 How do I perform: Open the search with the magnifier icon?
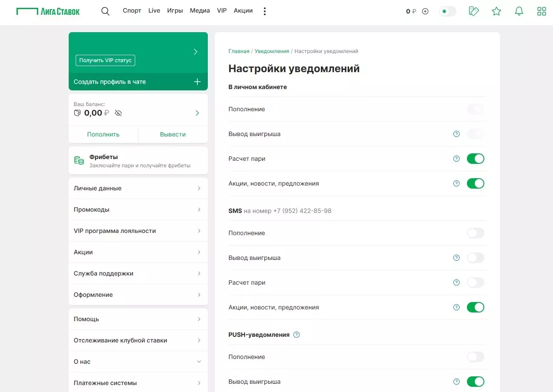105,11
